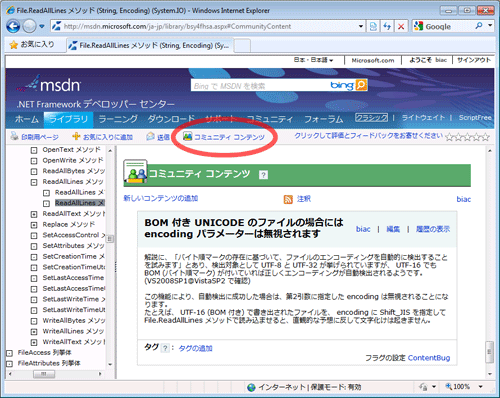Click the コミュニティ コンテンツ toolbar link
This screenshot has width=500, height=398.
[x=224, y=137]
